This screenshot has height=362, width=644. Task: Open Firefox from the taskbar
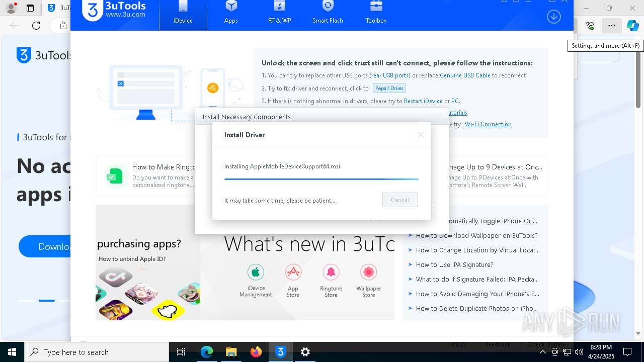(x=256, y=352)
